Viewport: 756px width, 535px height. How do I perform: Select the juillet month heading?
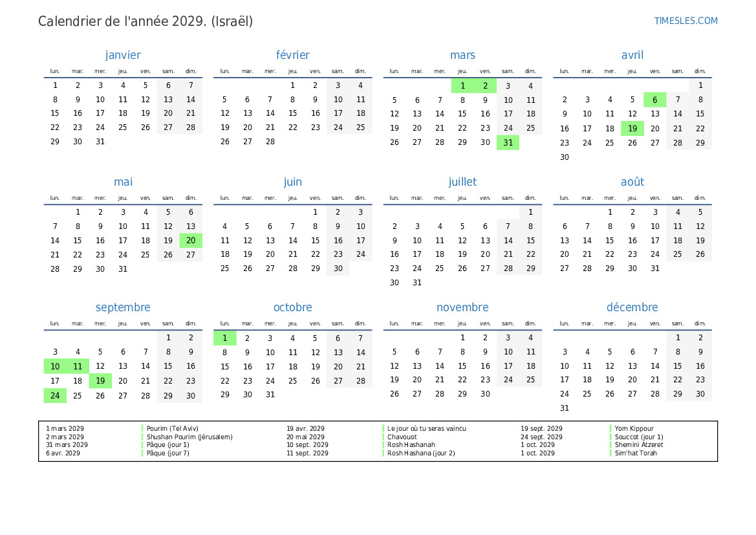[462, 182]
